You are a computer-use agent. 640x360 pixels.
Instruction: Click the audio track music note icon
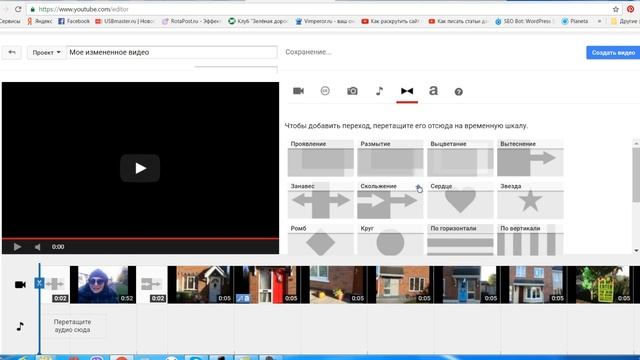(20, 327)
